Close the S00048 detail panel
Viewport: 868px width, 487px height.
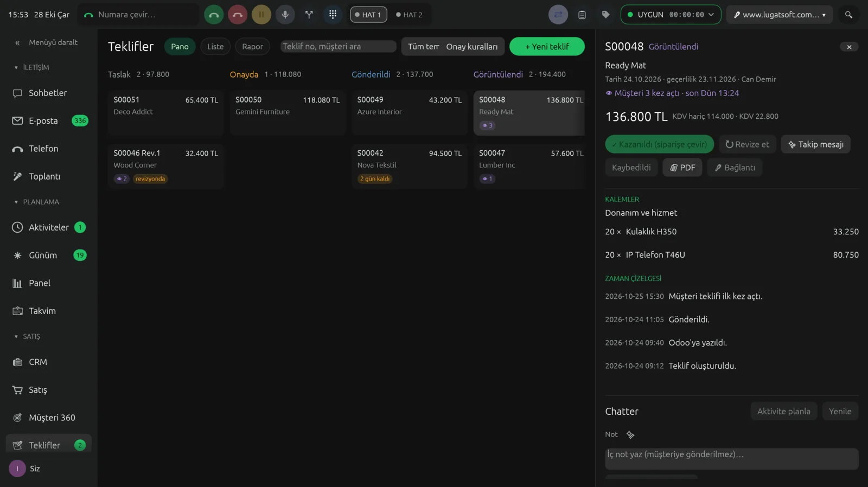[849, 47]
